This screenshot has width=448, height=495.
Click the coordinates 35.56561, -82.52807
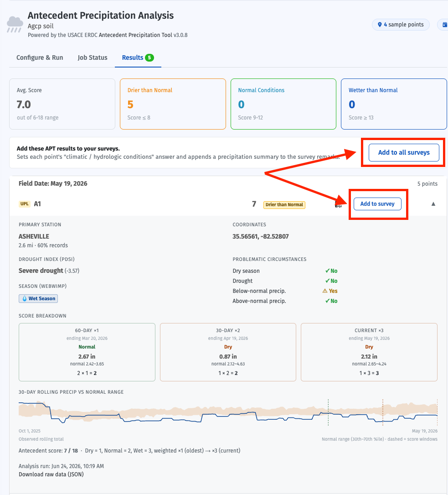[x=261, y=236]
